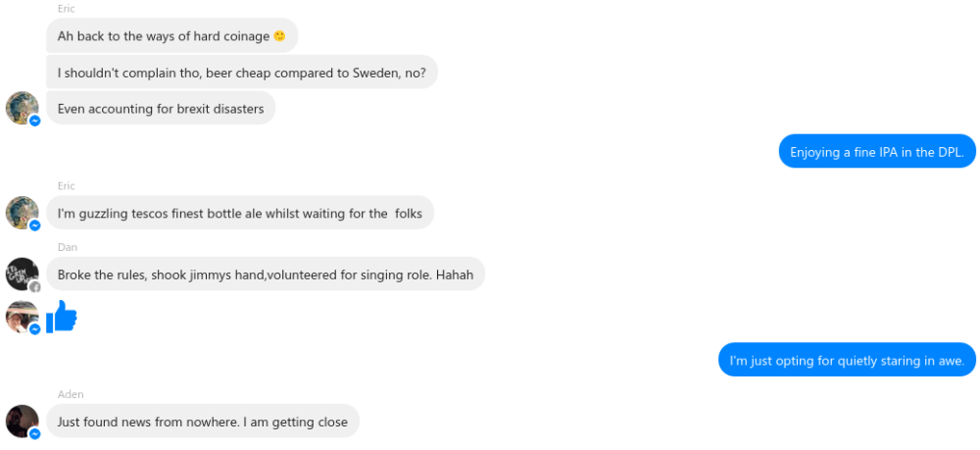Select the 'quietly staring in awe' sent message
Viewport: 980px width, 450px height.
tap(847, 360)
